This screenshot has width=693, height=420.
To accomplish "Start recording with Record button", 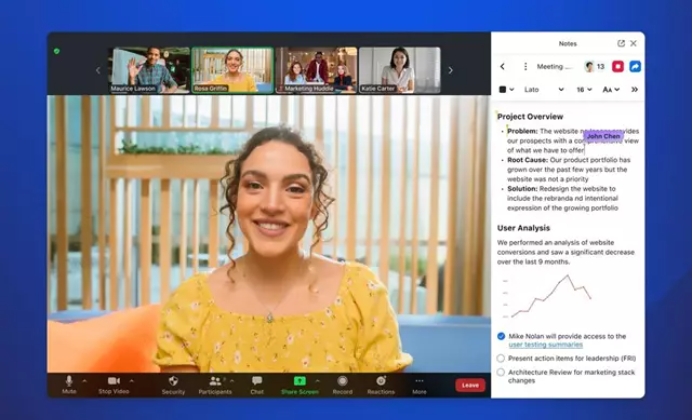I will 343,385.
